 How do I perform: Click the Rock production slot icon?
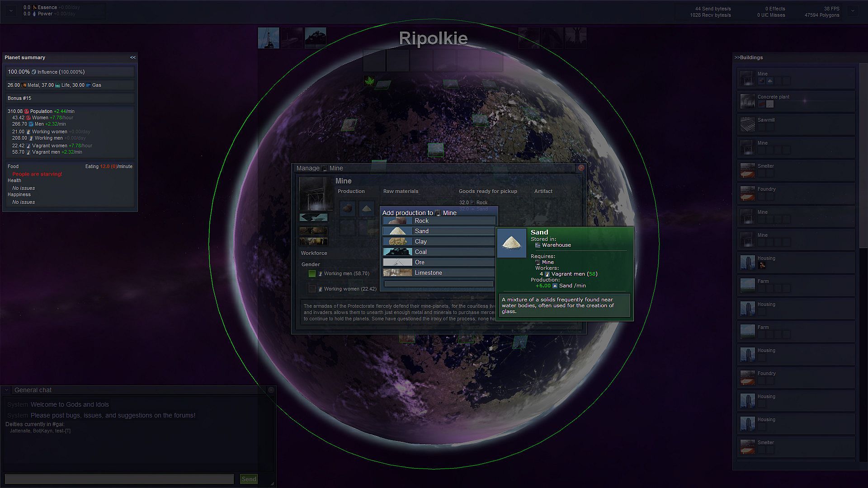tap(348, 208)
